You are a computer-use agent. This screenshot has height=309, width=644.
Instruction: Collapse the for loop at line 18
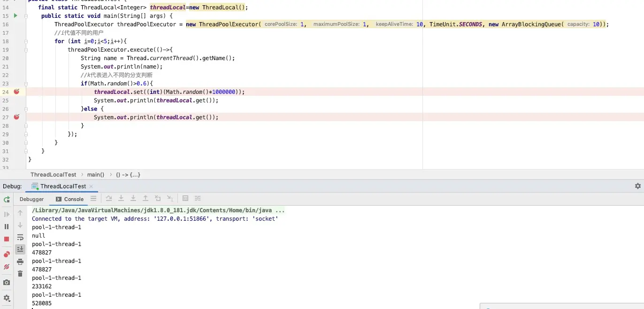(x=26, y=41)
